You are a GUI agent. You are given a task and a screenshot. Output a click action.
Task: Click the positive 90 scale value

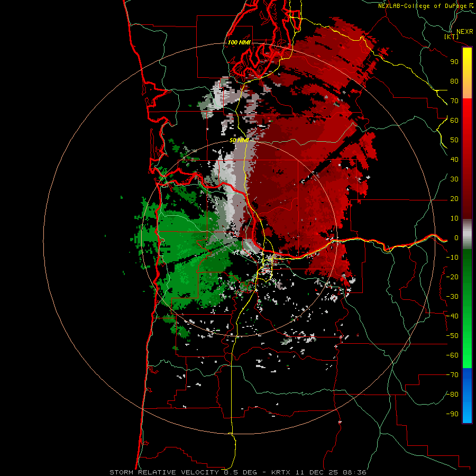(454, 62)
